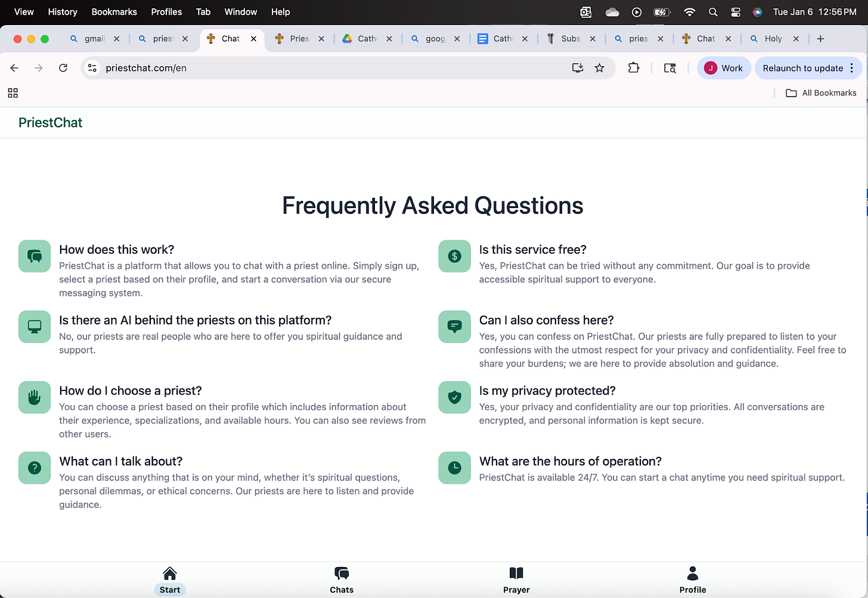868x598 pixels.
Task: Click the chat bubbles icon beside How does this work
Action: (x=35, y=256)
